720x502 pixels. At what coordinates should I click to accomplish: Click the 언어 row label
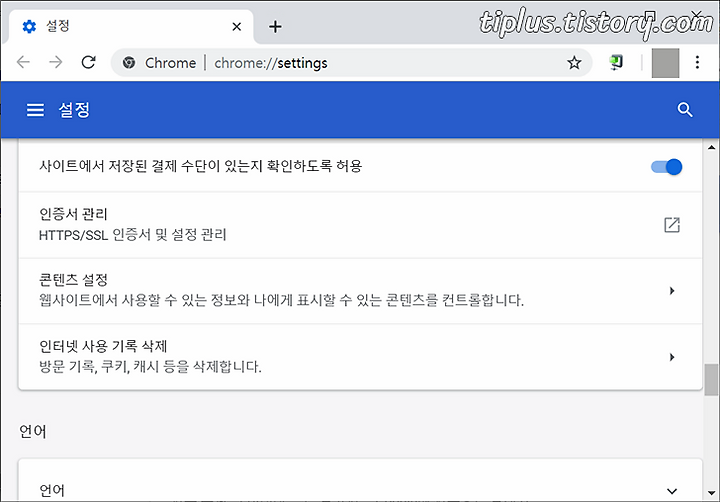tap(52, 491)
